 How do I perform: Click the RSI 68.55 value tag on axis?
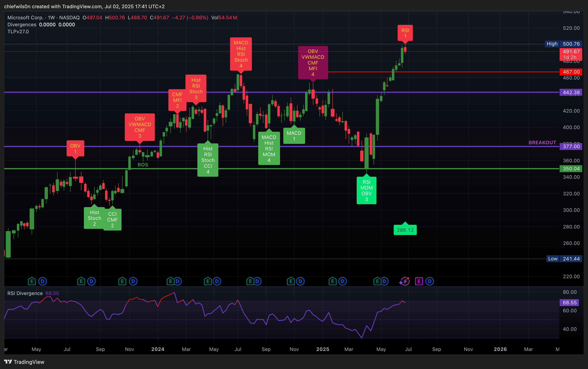pos(569,303)
